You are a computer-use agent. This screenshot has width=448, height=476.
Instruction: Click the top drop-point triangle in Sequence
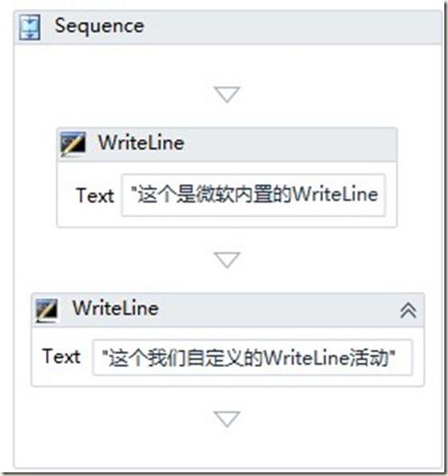(x=227, y=95)
